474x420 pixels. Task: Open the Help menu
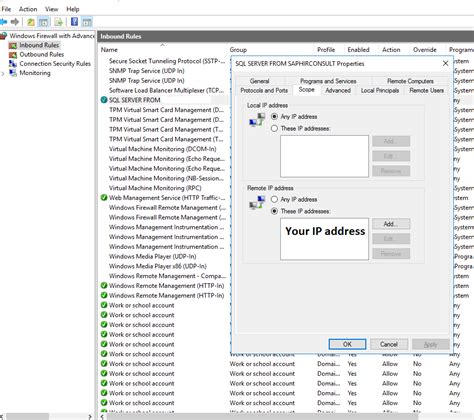pos(73,9)
